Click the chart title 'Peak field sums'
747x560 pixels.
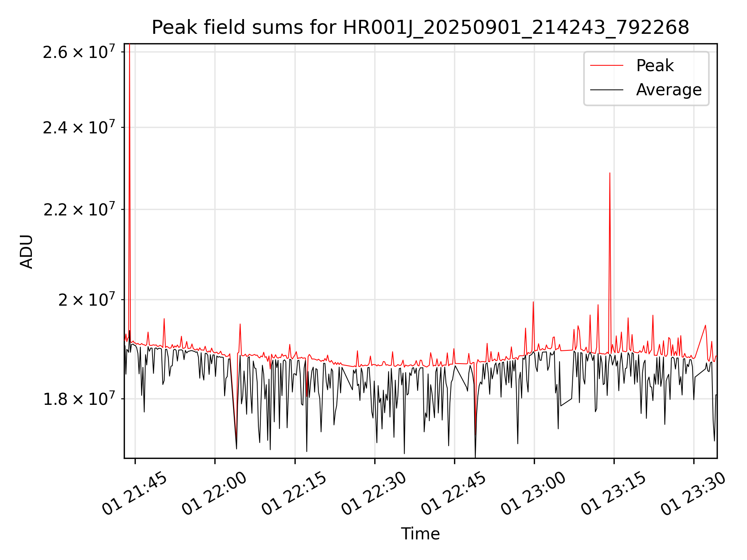click(420, 28)
